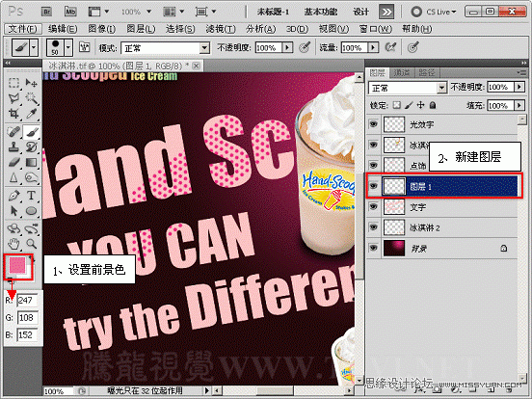This screenshot has width=532, height=399.
Task: Open the layer blend mode dropdown
Action: (x=408, y=88)
